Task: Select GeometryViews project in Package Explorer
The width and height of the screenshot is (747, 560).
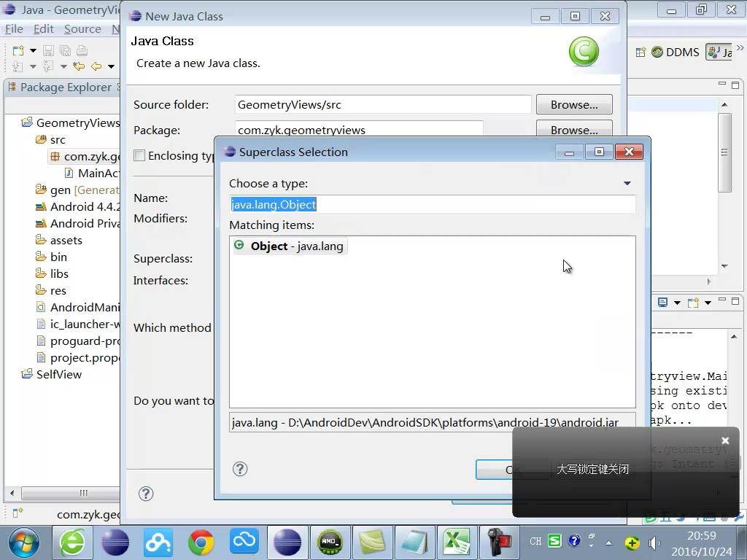Action: click(x=71, y=122)
